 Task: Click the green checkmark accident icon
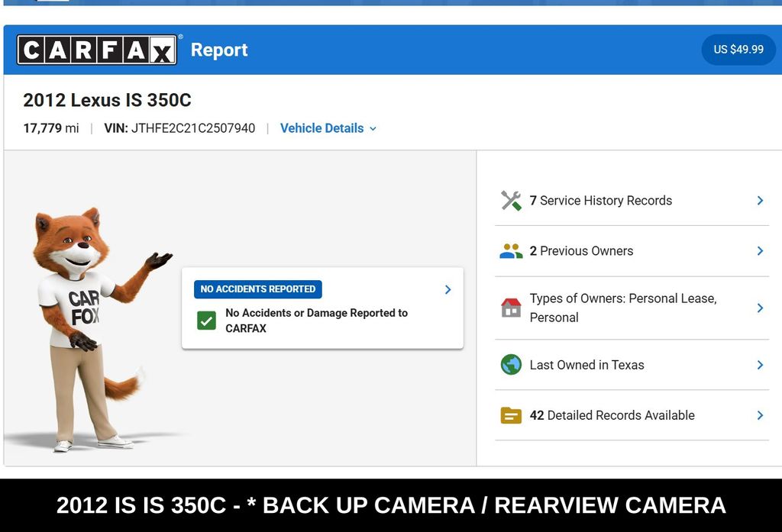pos(206,321)
